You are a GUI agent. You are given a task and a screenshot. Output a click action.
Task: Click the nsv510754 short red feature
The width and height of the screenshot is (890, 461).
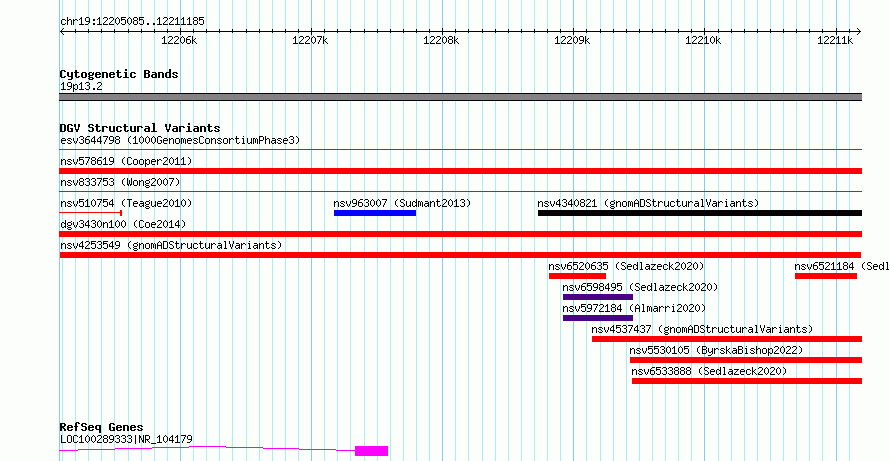[x=91, y=213]
